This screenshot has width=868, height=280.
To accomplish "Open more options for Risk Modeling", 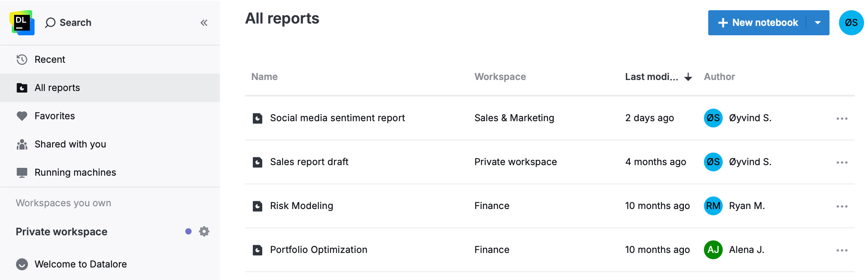I will (842, 206).
